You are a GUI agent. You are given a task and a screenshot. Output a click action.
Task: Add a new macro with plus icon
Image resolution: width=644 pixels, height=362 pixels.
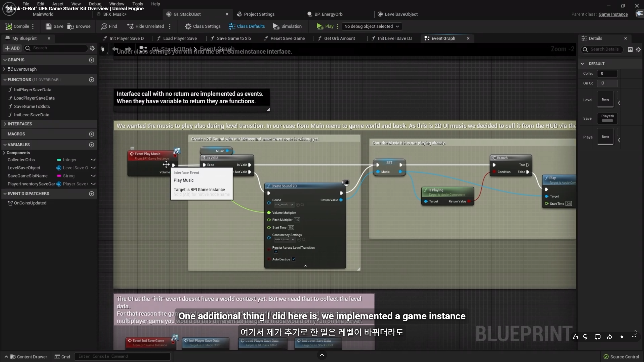(92, 134)
